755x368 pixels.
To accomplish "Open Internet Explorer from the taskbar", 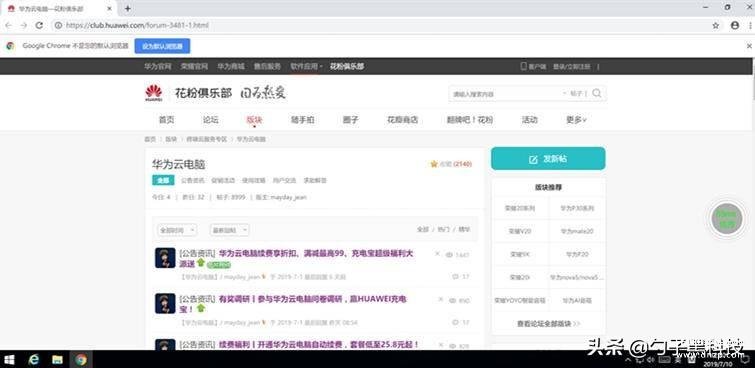I will tap(34, 359).
